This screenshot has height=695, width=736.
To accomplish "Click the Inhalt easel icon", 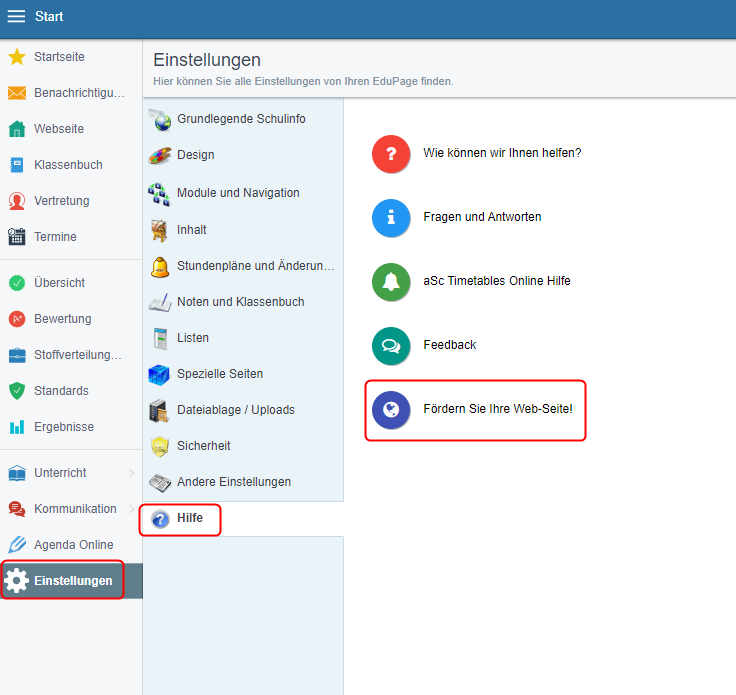I will (160, 230).
